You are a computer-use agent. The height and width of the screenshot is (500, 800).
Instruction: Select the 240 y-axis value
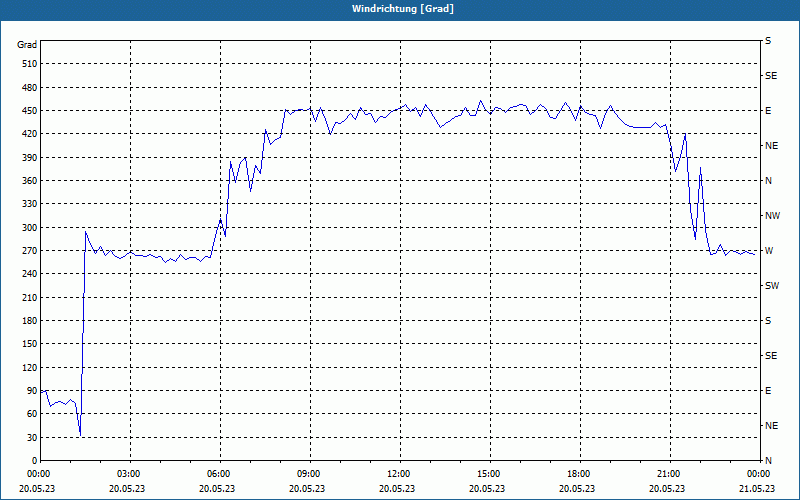click(x=30, y=274)
